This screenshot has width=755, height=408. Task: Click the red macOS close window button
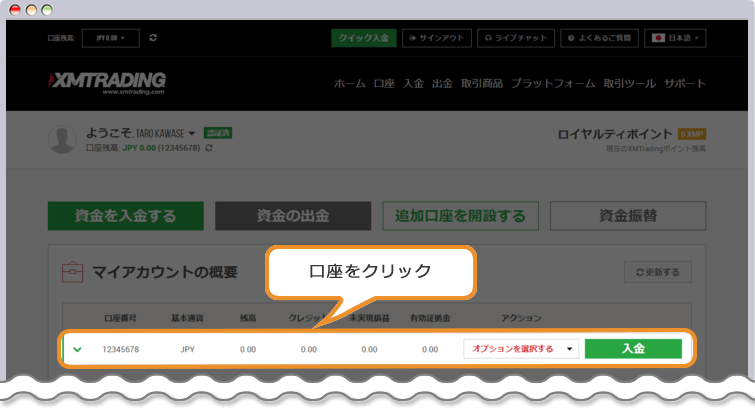pyautogui.click(x=15, y=10)
